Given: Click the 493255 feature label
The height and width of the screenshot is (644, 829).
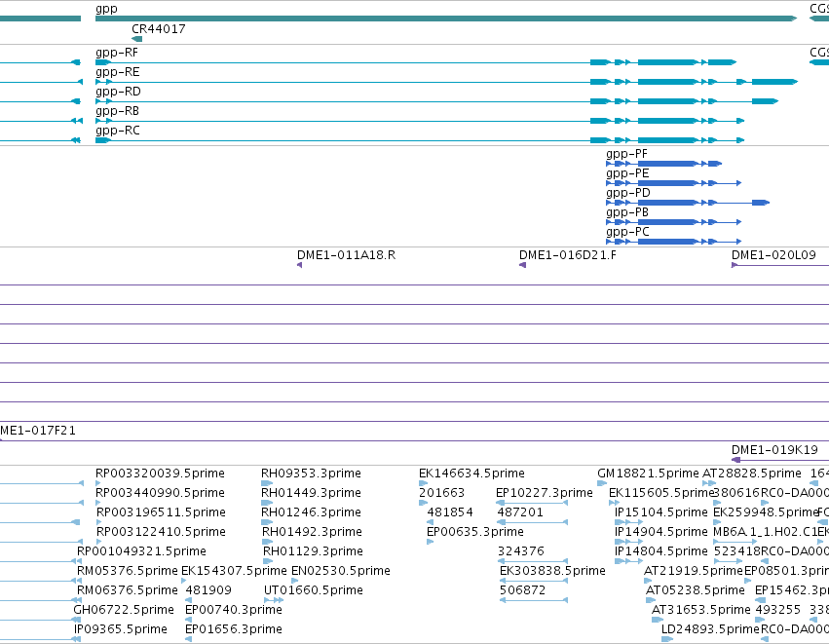Looking at the screenshot, I should (x=777, y=610).
